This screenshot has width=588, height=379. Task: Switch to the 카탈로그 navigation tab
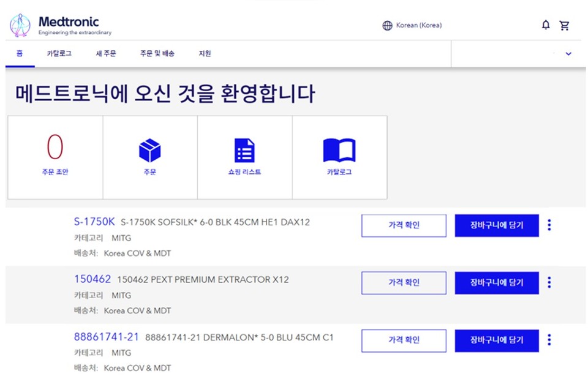59,54
